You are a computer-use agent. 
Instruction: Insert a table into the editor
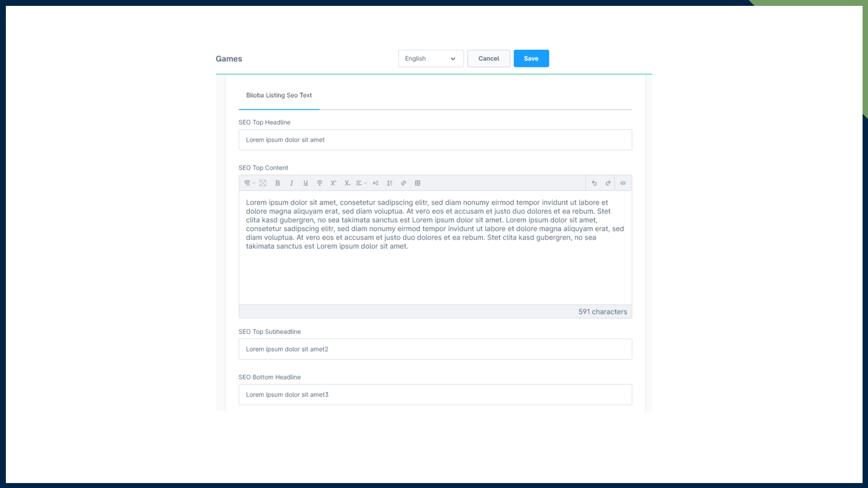[418, 183]
